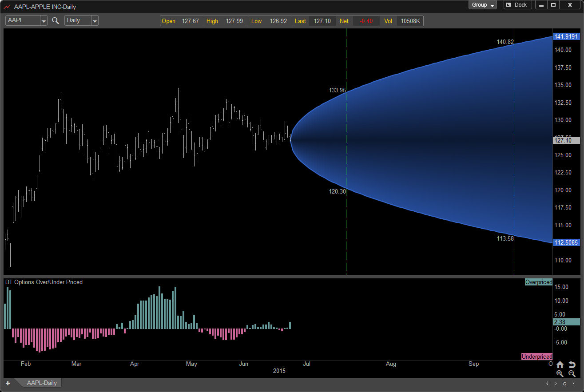Click the Apr label on the time axis
The image size is (584, 392).
click(x=135, y=364)
